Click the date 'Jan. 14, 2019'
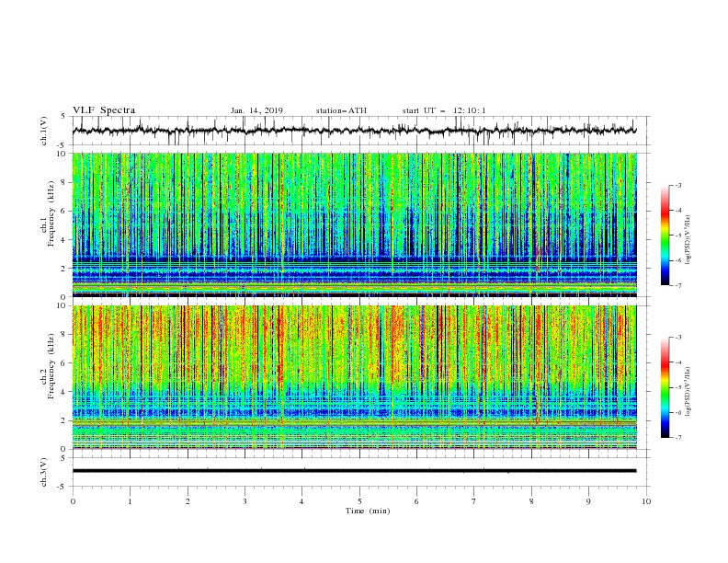Image resolution: width=728 pixels, height=563 pixels. coord(256,110)
